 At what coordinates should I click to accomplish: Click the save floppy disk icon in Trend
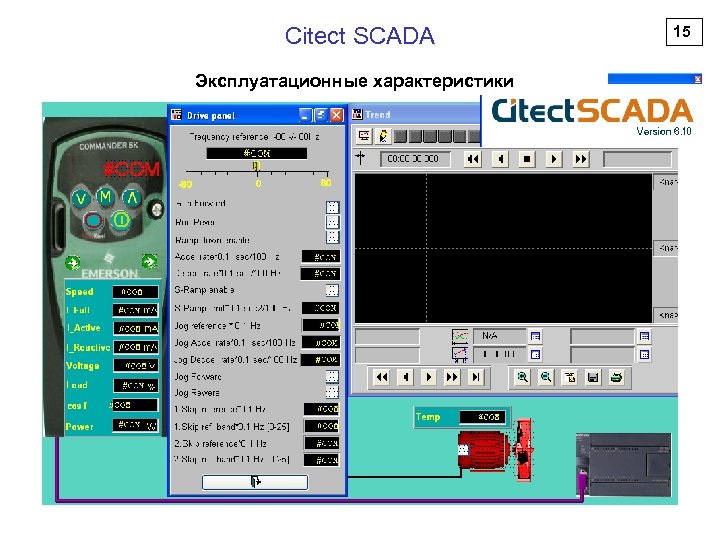pyautogui.click(x=593, y=377)
